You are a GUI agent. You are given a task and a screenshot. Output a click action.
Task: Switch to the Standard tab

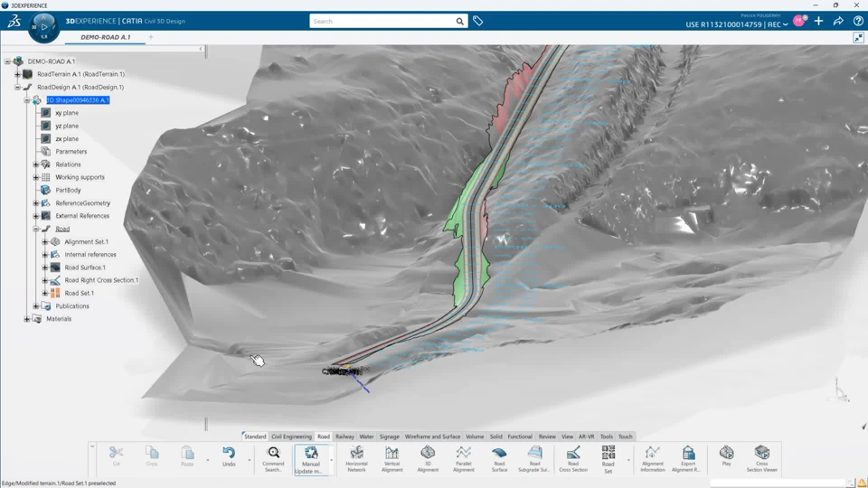pos(255,436)
